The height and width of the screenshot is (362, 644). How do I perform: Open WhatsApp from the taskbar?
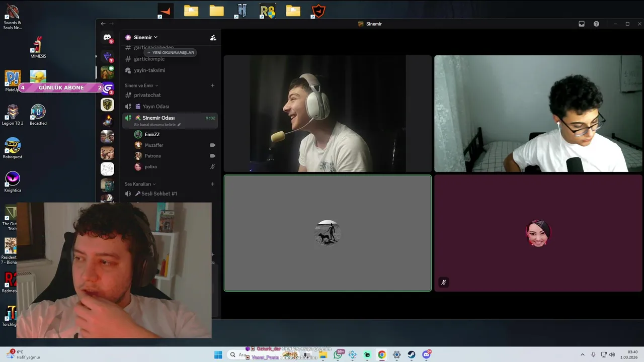click(x=338, y=354)
